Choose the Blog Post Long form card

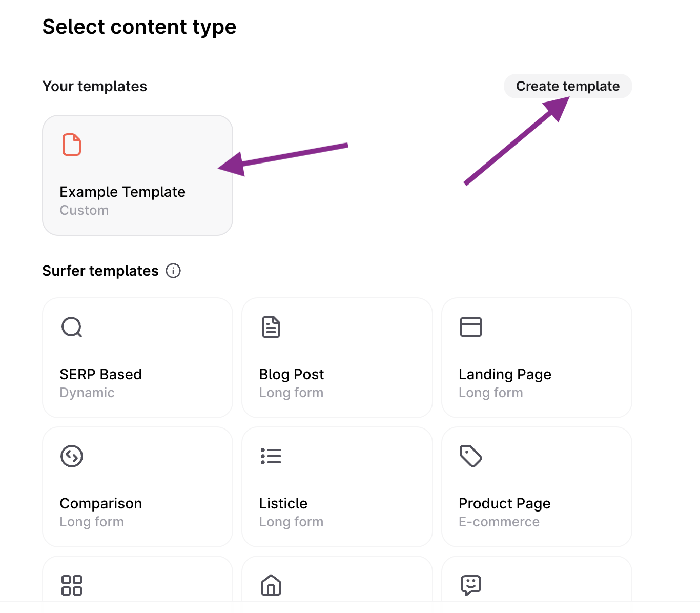[x=337, y=358]
